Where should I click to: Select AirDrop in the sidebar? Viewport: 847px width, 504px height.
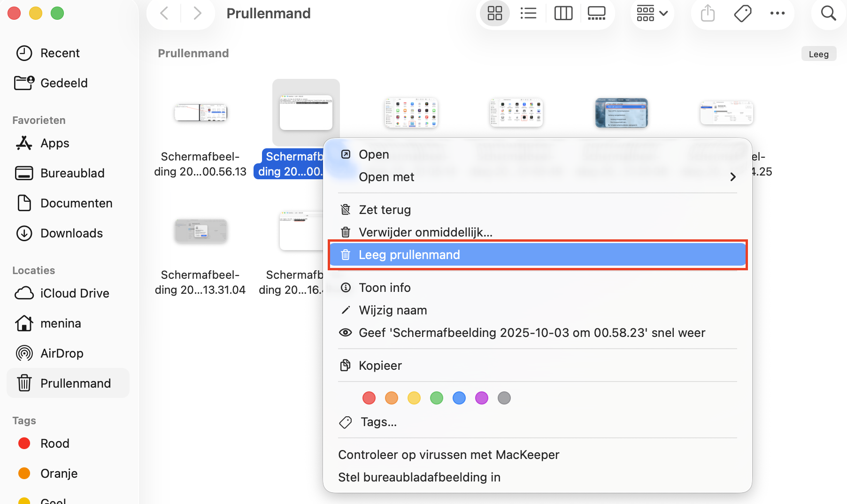62,353
